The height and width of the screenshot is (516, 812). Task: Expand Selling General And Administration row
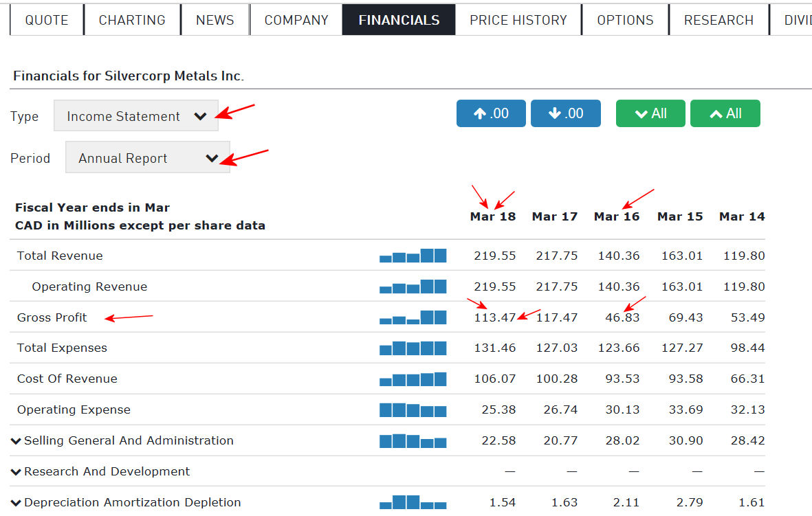pos(16,441)
